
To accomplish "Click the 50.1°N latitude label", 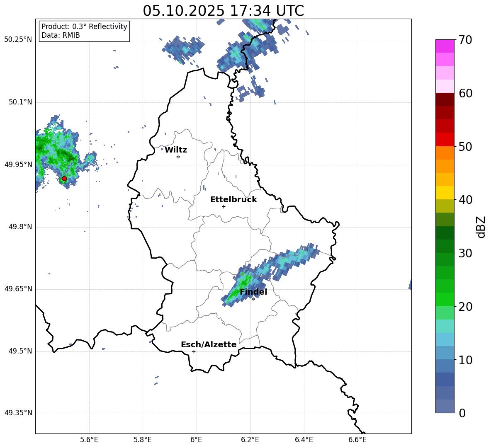I will click(x=20, y=102).
